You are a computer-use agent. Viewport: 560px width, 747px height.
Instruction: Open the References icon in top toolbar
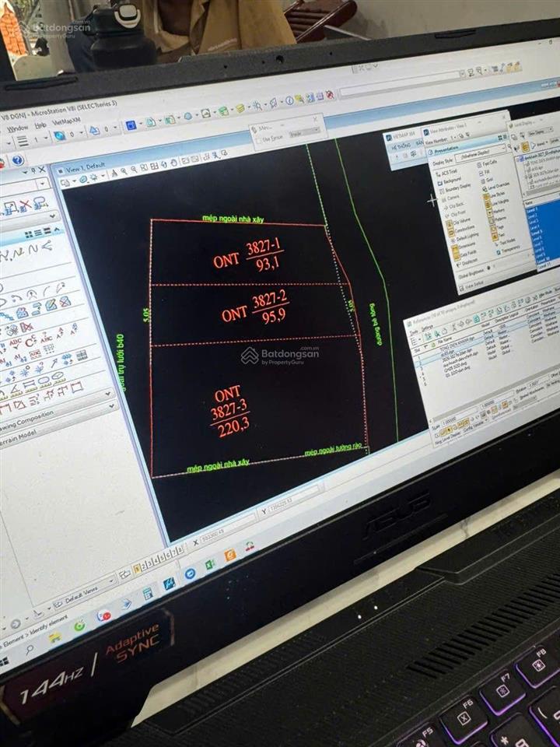[x=150, y=122]
